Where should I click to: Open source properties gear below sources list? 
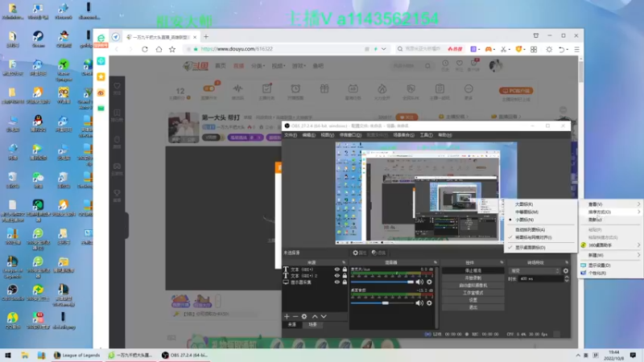[304, 316]
